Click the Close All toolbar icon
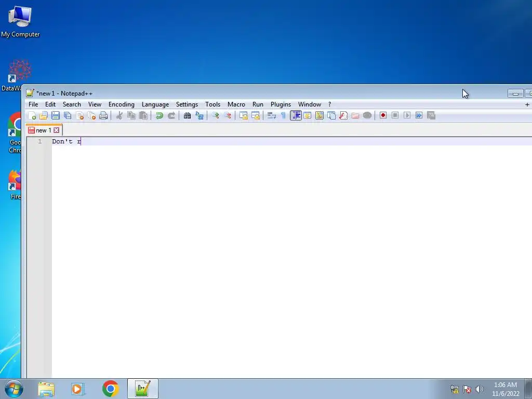Image resolution: width=532 pixels, height=399 pixels. 91,115
